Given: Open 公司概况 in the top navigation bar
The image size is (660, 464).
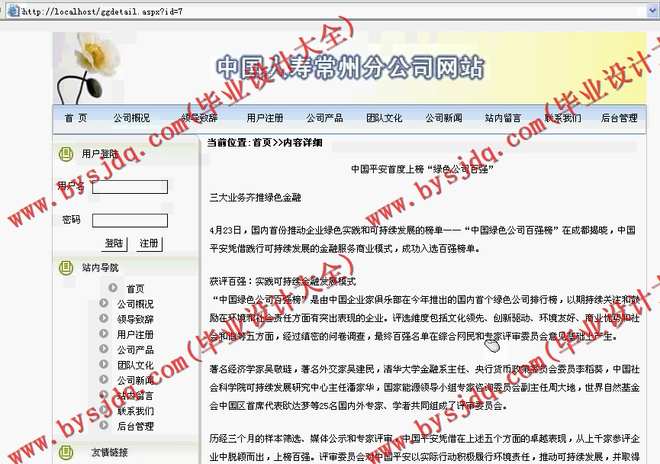Looking at the screenshot, I should tap(132, 118).
